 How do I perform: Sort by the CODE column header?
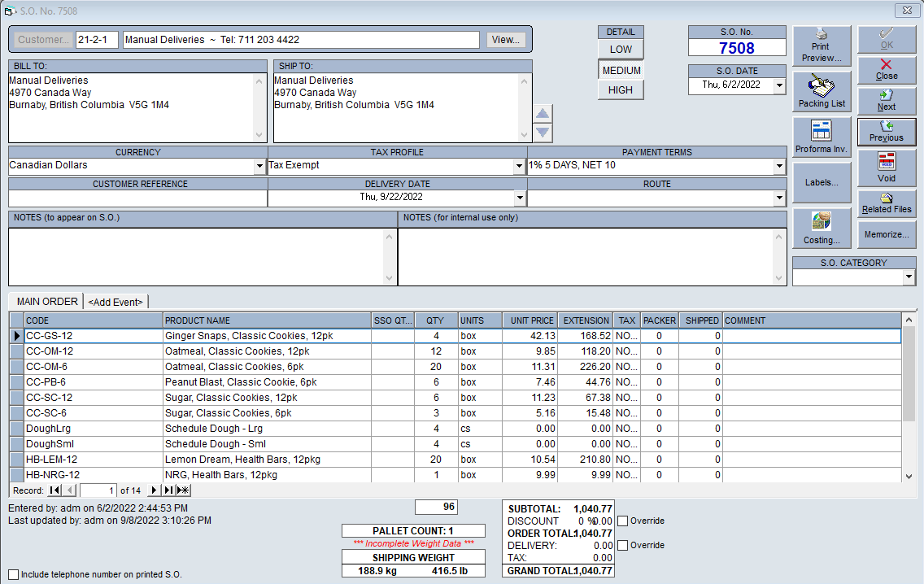94,320
